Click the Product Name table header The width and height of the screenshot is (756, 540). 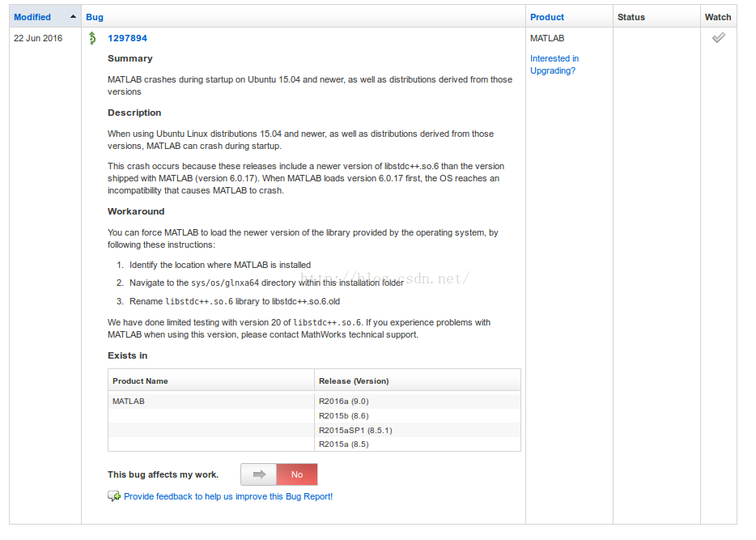tap(140, 381)
